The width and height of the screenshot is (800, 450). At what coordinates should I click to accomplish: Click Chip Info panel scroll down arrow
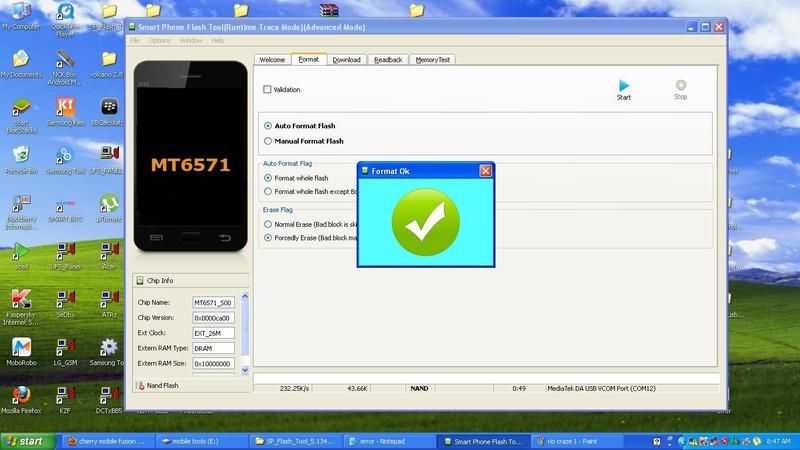point(244,370)
